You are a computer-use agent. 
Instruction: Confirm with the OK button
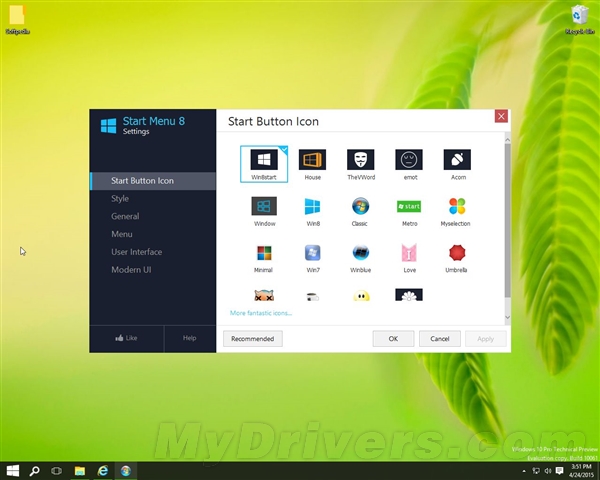coord(393,339)
